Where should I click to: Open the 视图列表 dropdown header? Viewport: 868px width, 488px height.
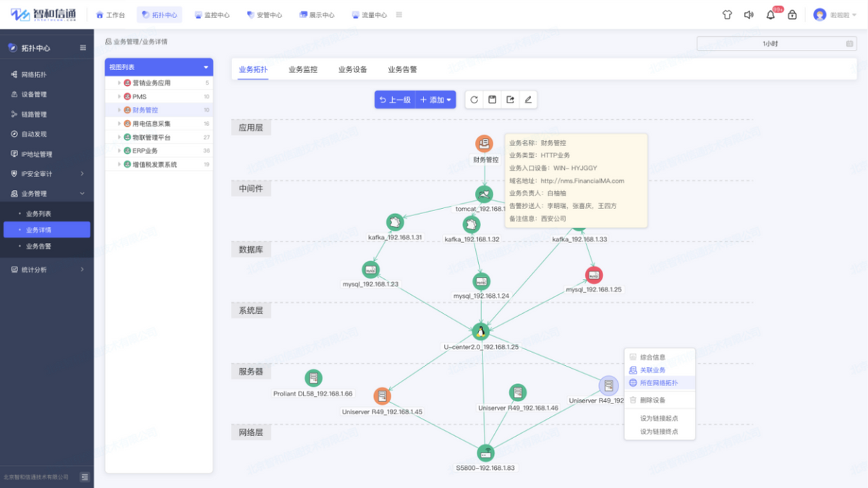[x=158, y=67]
